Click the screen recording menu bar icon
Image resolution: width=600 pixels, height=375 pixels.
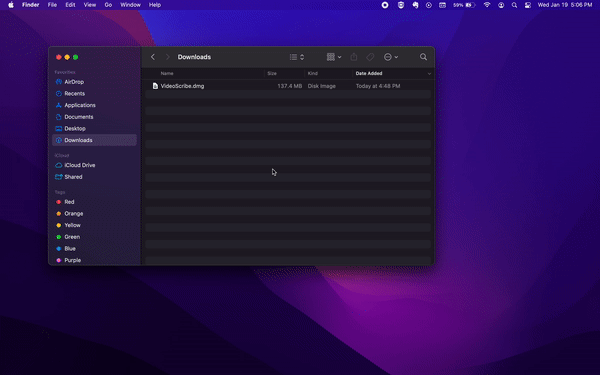click(x=385, y=5)
